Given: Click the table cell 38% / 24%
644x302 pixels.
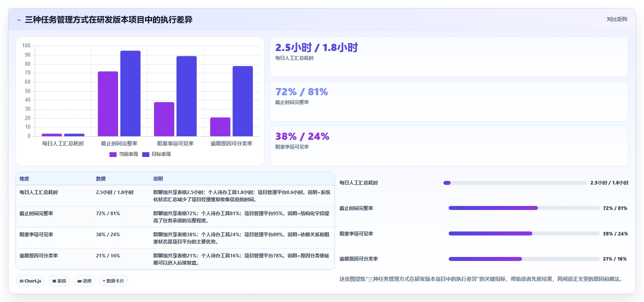Looking at the screenshot, I should (108, 235).
